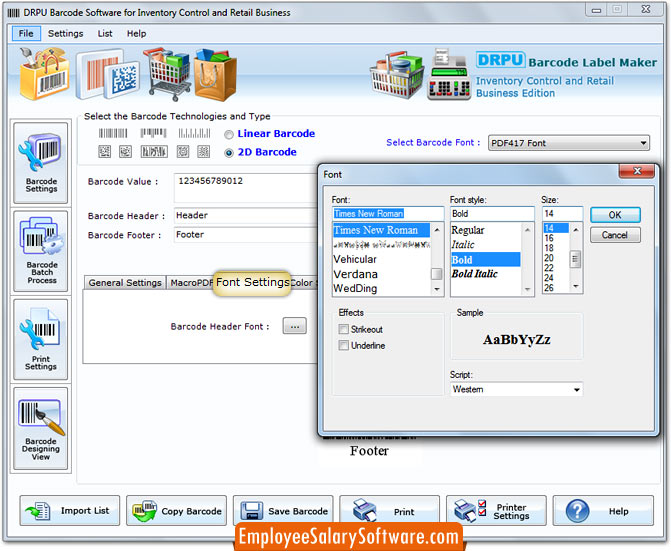This screenshot has width=671, height=551.
Task: Click the Barcode Header input field
Action: tap(246, 215)
